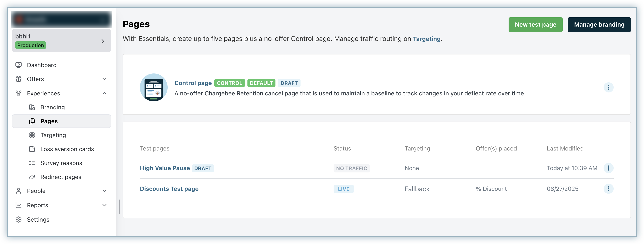This screenshot has height=244, width=644.
Task: Select Loss aversion cards menu item
Action: tap(67, 149)
